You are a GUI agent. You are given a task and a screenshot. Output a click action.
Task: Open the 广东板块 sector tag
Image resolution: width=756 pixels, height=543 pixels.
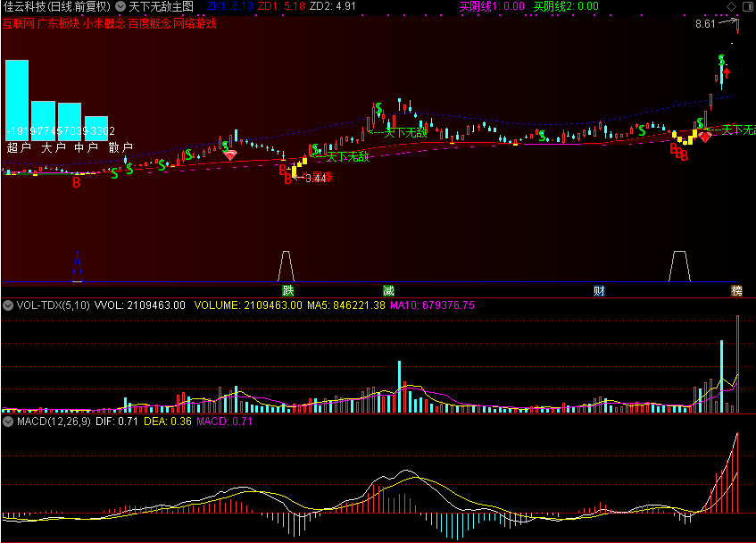tap(58, 23)
